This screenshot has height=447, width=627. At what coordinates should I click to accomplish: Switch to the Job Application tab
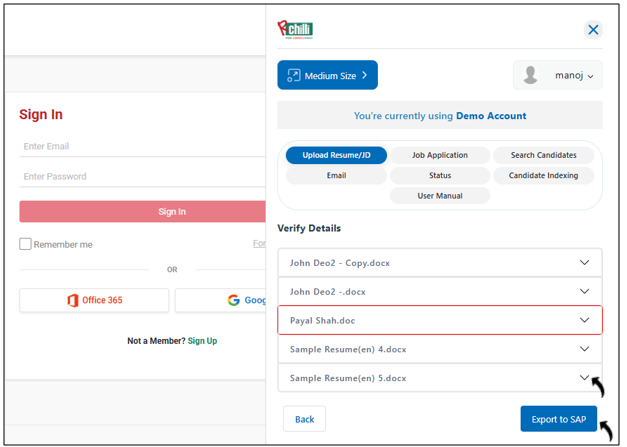440,155
